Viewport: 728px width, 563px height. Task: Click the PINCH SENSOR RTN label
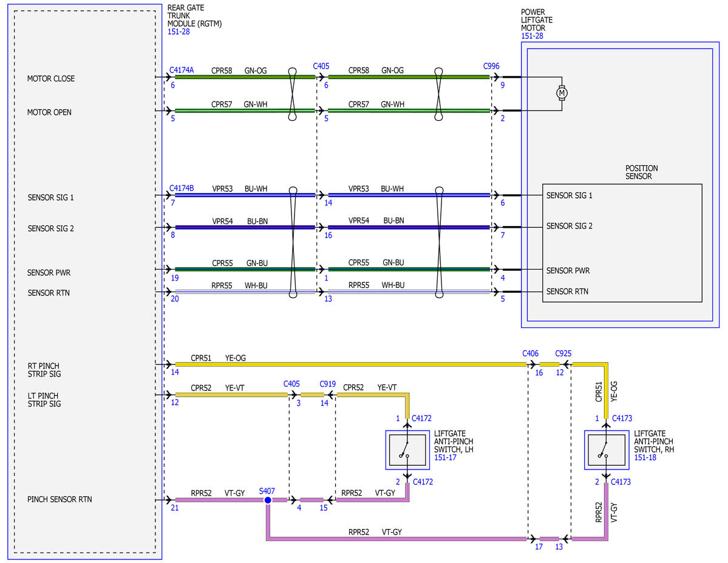[60, 499]
